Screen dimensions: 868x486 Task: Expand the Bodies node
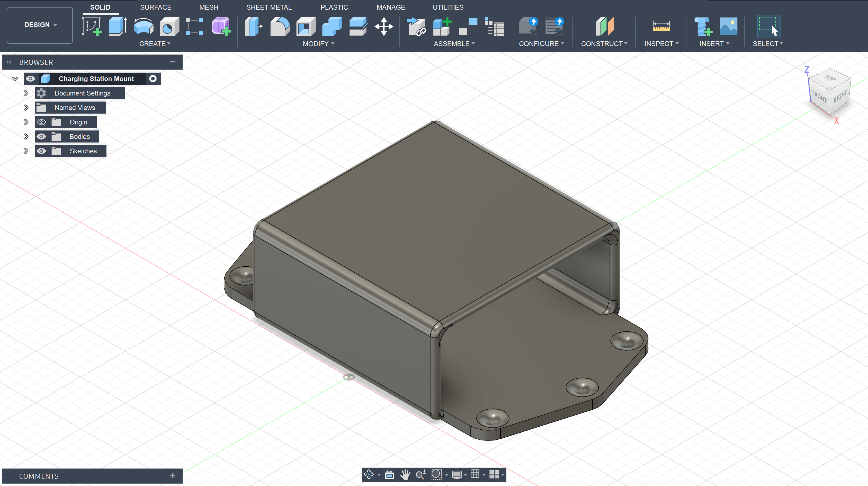click(x=26, y=137)
